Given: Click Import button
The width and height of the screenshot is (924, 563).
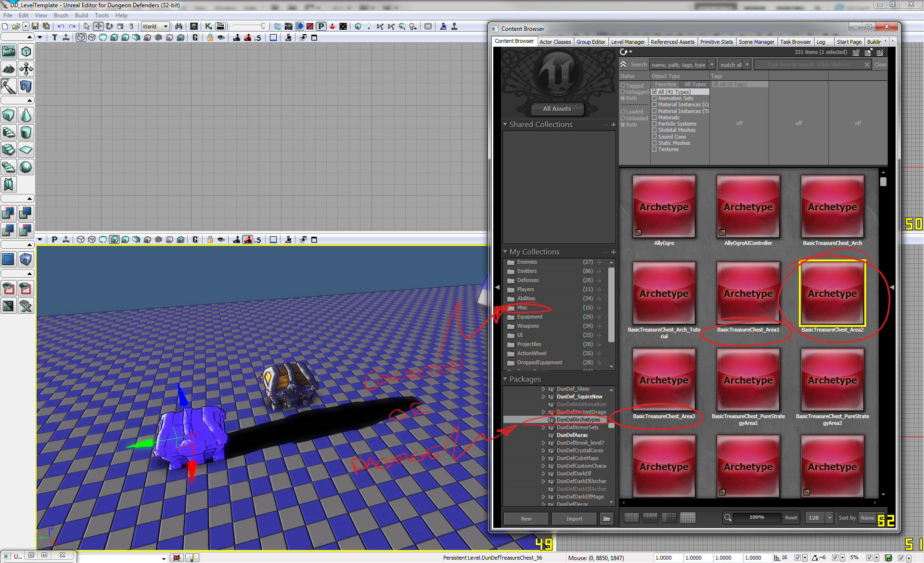Looking at the screenshot, I should (574, 519).
